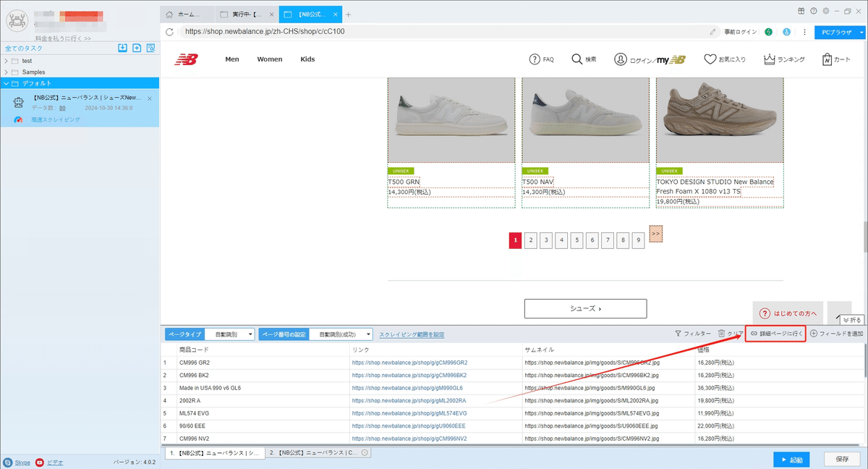The width and height of the screenshot is (868, 469).
Task: Click the 事前ログイン button
Action: [740, 32]
